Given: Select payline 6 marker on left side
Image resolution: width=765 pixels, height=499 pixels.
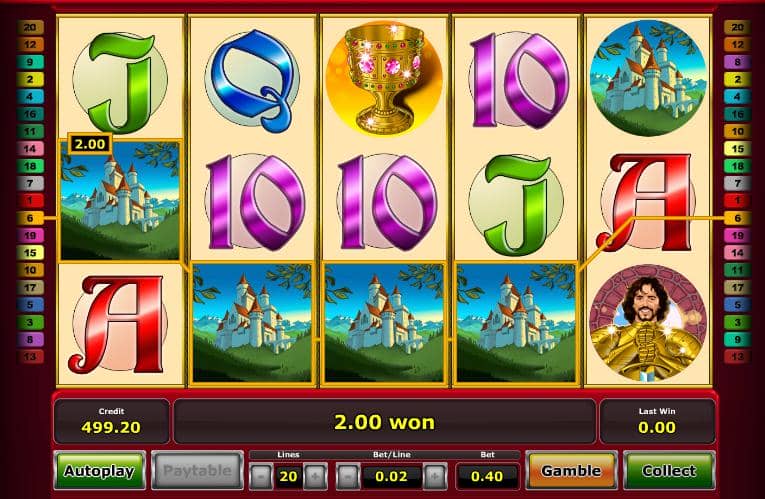Looking at the screenshot, I should coord(30,218).
